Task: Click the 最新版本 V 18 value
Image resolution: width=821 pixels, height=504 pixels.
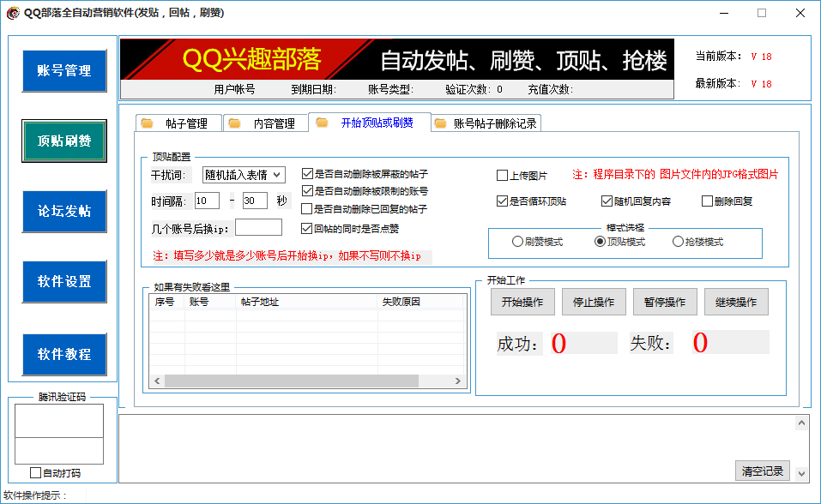Action: pos(761,84)
